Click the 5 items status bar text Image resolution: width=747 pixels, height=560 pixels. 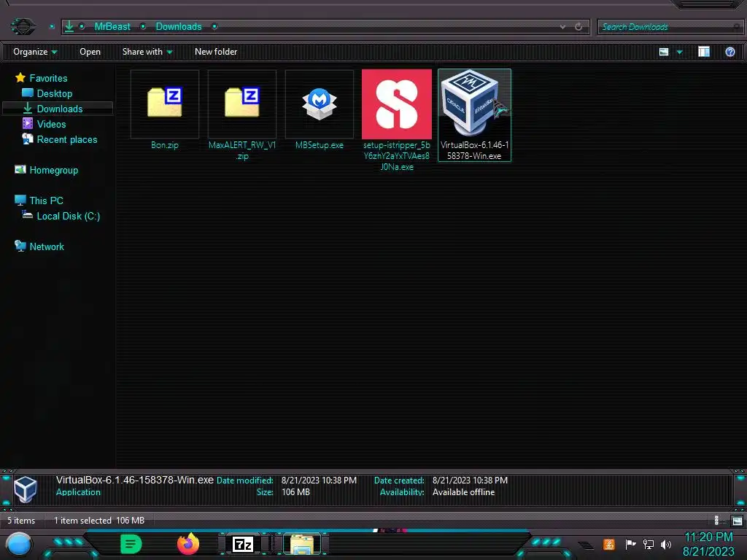click(x=21, y=521)
